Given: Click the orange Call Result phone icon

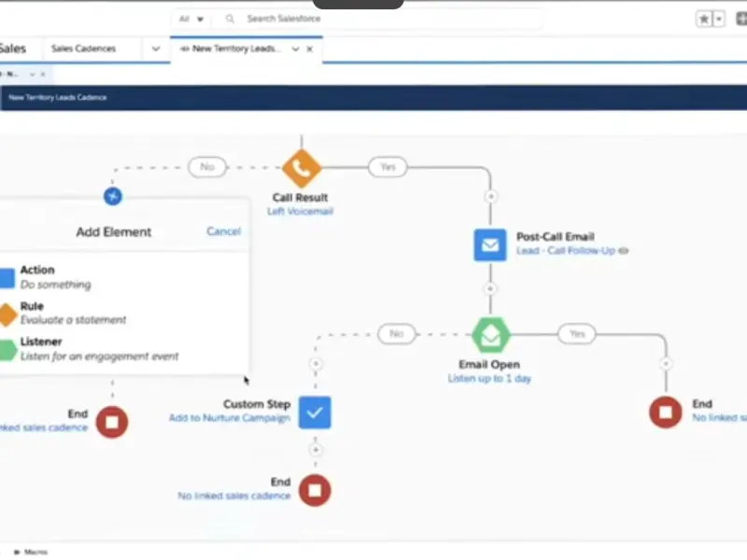Looking at the screenshot, I should point(302,168).
